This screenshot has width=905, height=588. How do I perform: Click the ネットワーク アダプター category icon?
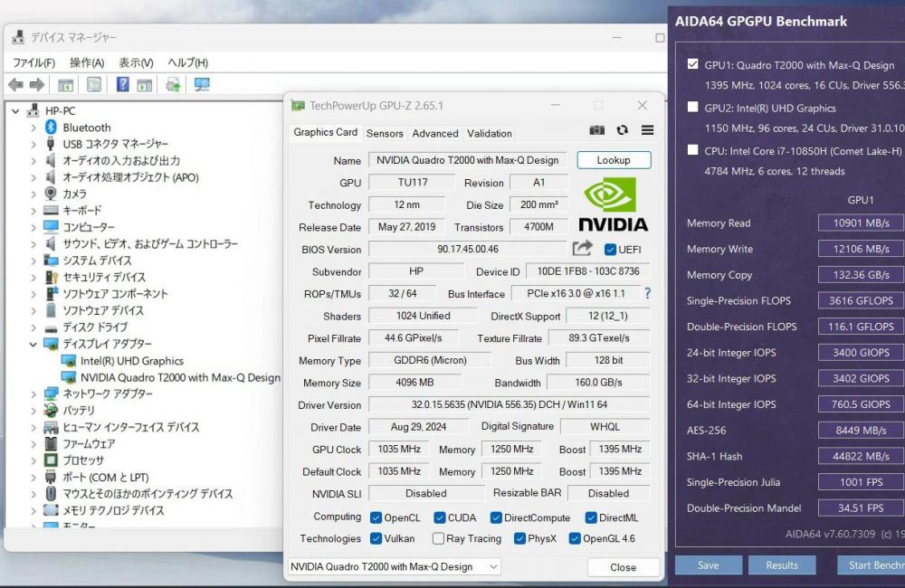tap(51, 394)
